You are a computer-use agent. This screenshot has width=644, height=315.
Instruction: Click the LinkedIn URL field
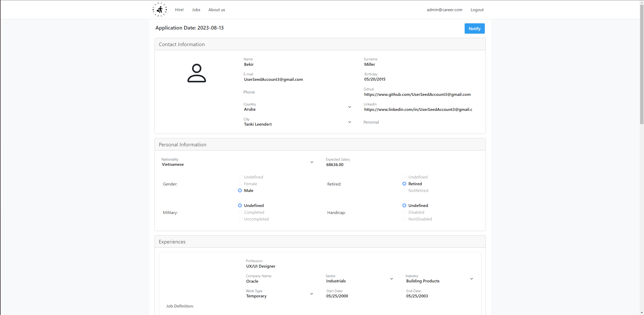tap(418, 107)
